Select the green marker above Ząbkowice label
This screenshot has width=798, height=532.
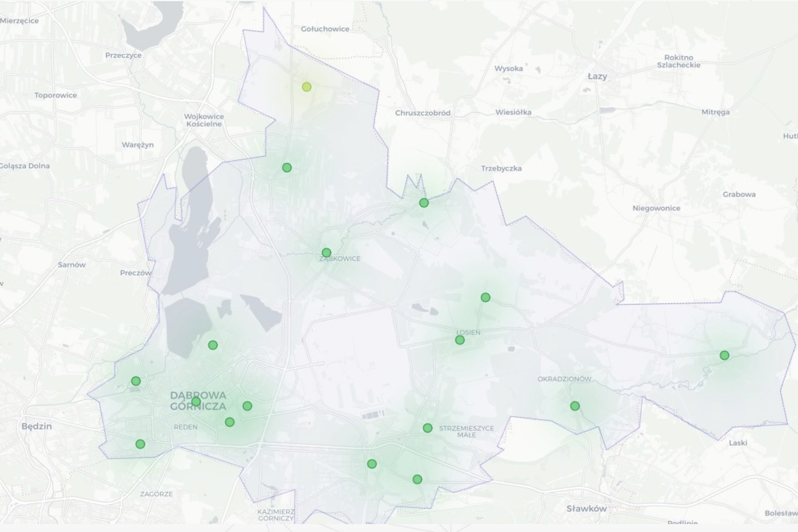[326, 253]
